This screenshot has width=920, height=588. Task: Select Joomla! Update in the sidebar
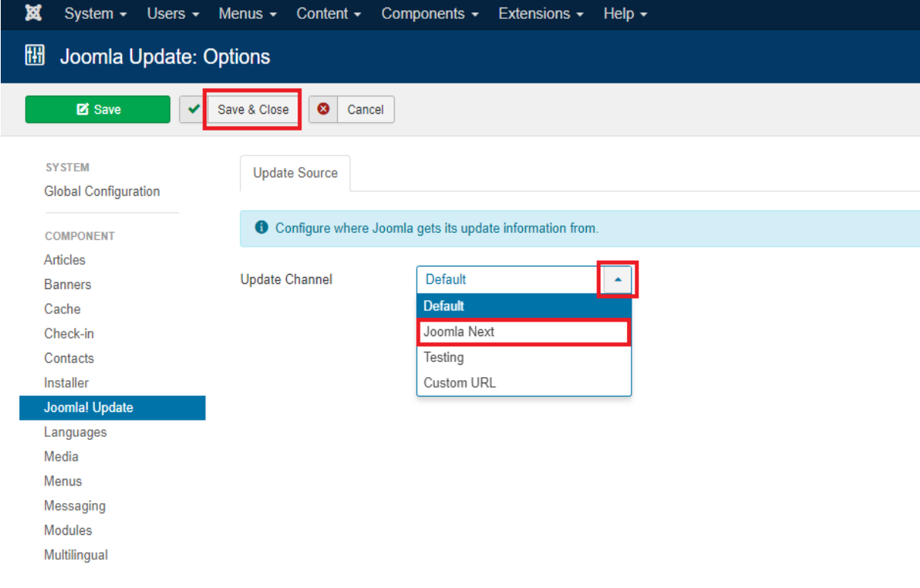(112, 407)
